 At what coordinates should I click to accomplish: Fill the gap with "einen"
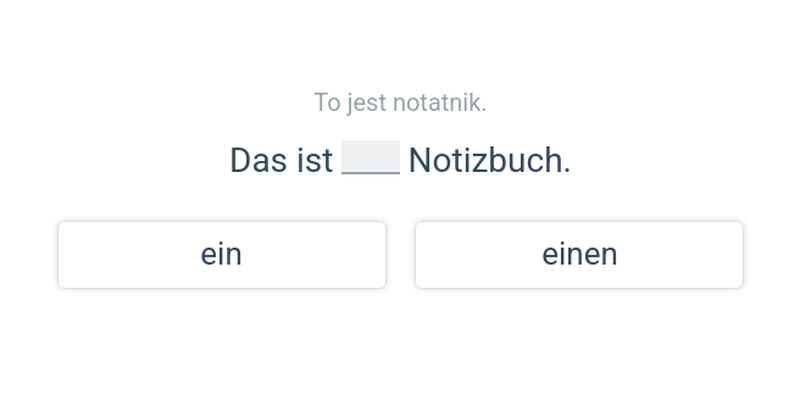579,255
